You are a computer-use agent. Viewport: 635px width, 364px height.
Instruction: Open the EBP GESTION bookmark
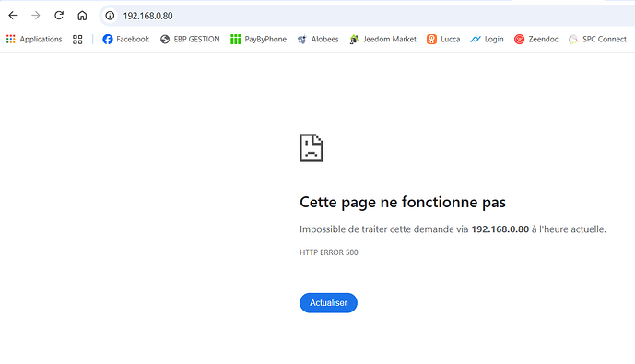(190, 40)
